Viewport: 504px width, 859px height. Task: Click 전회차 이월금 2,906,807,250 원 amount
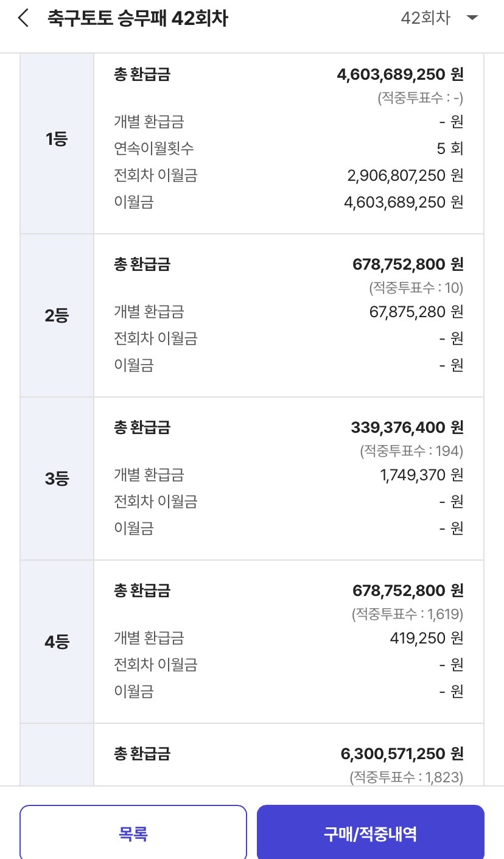[405, 175]
